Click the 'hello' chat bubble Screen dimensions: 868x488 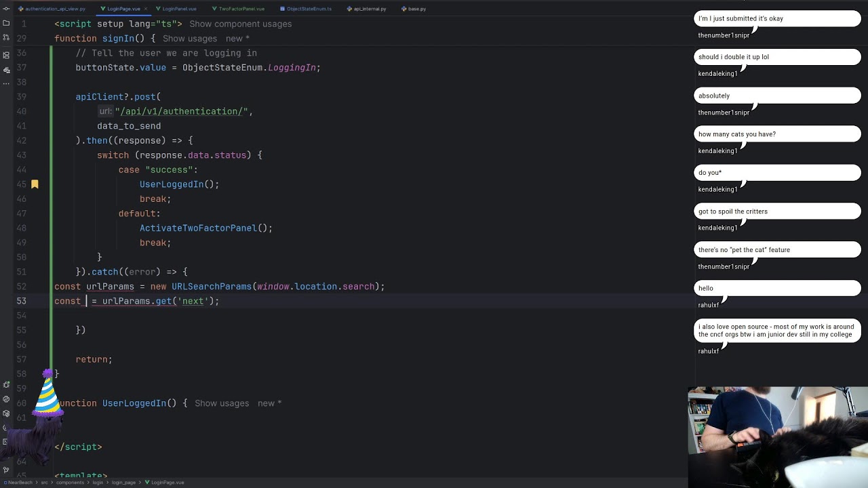point(777,288)
